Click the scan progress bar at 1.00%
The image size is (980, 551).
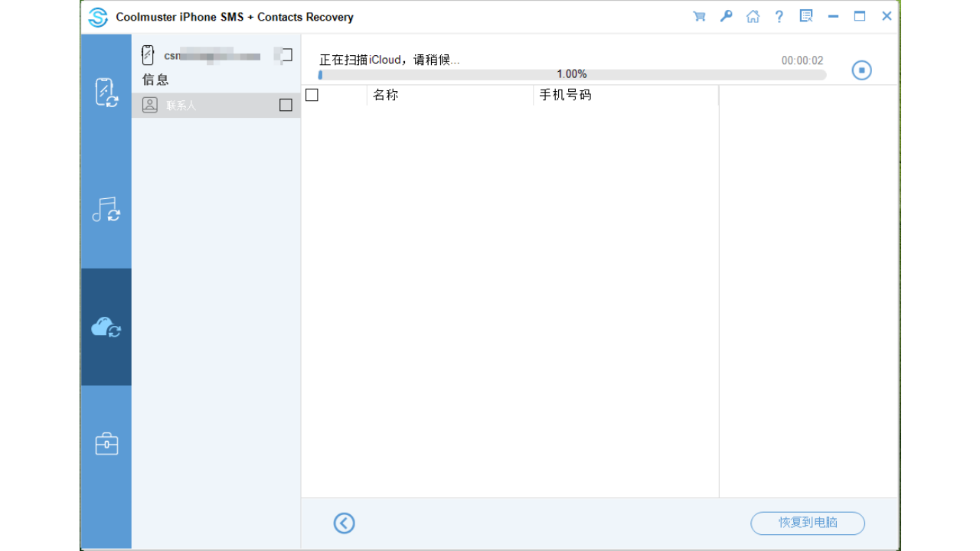571,74
